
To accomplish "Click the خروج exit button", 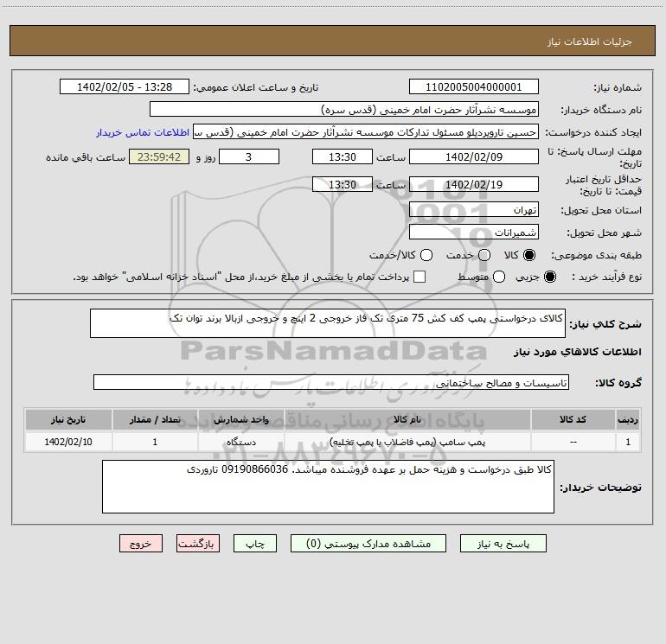I will click(x=141, y=544).
